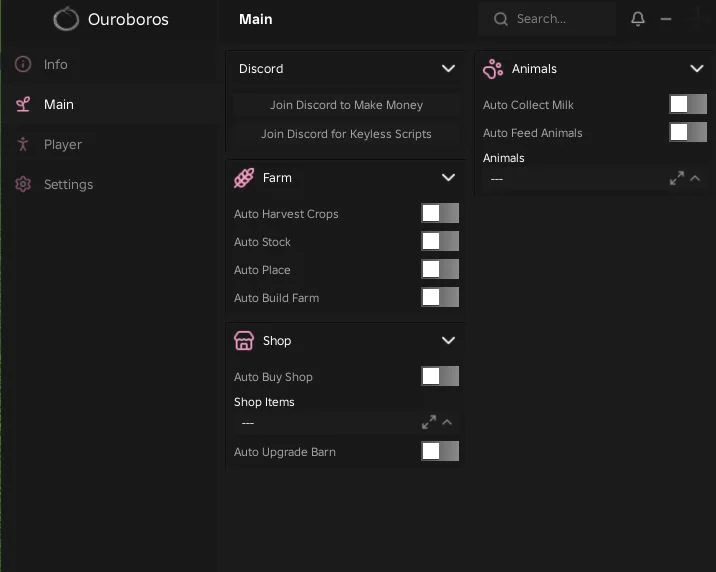Open notifications with the bell icon
716x572 pixels.
pos(638,19)
